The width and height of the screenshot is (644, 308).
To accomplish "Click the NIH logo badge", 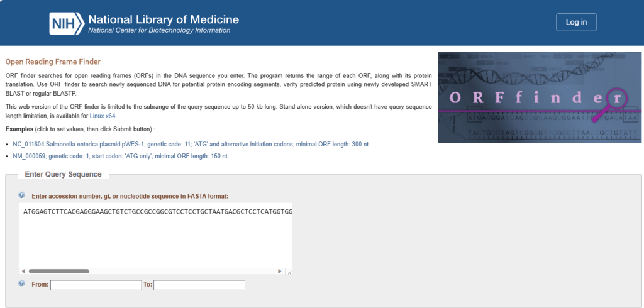I will (67, 23).
